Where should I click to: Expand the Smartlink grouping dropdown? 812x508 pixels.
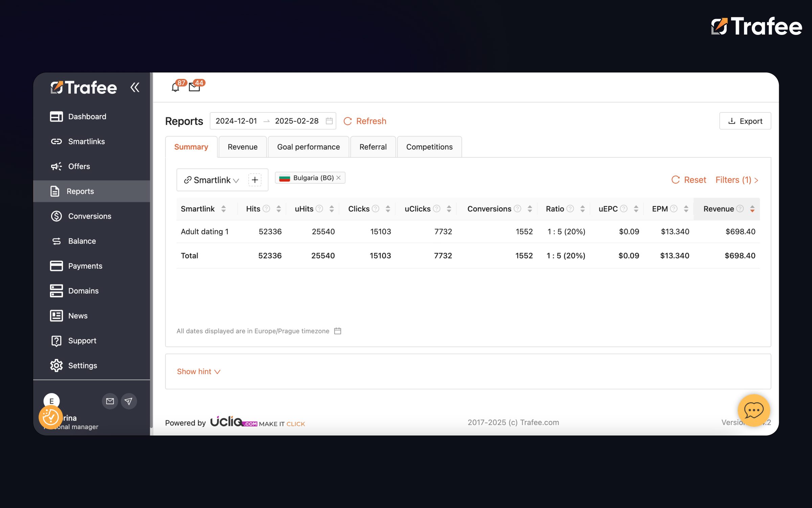pyautogui.click(x=211, y=180)
